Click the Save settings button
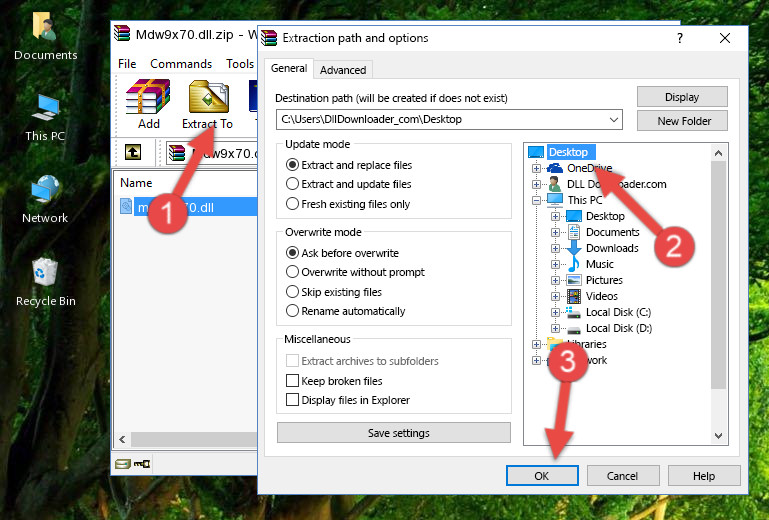769x520 pixels. point(394,433)
